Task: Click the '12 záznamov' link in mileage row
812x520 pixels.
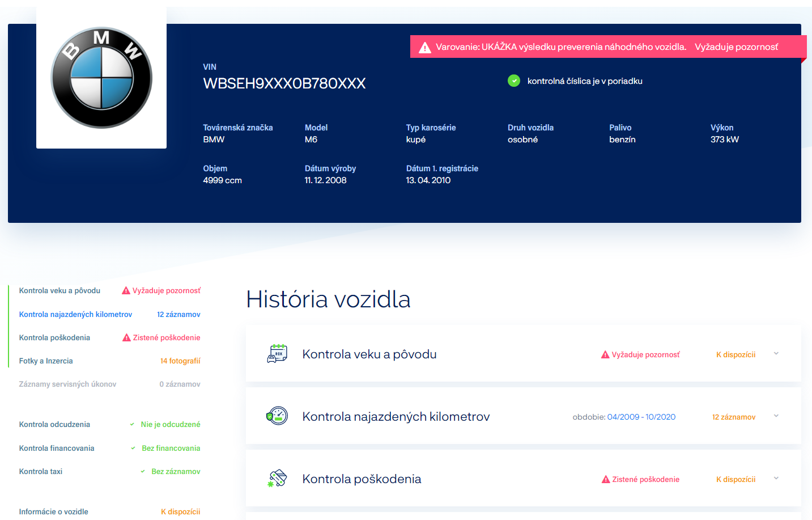Action: (x=733, y=417)
